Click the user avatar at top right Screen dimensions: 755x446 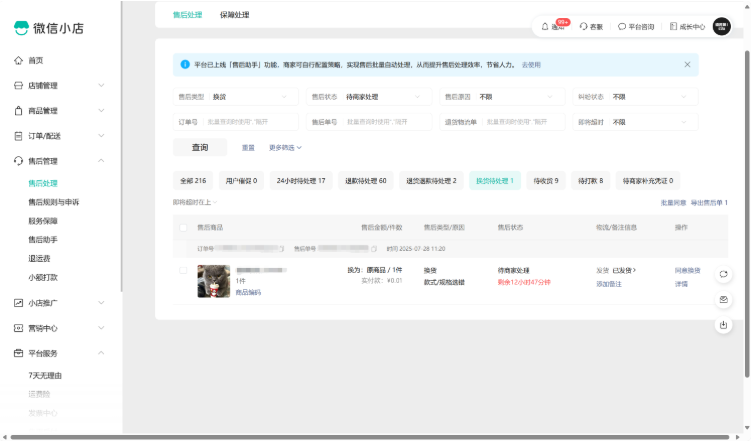721,27
